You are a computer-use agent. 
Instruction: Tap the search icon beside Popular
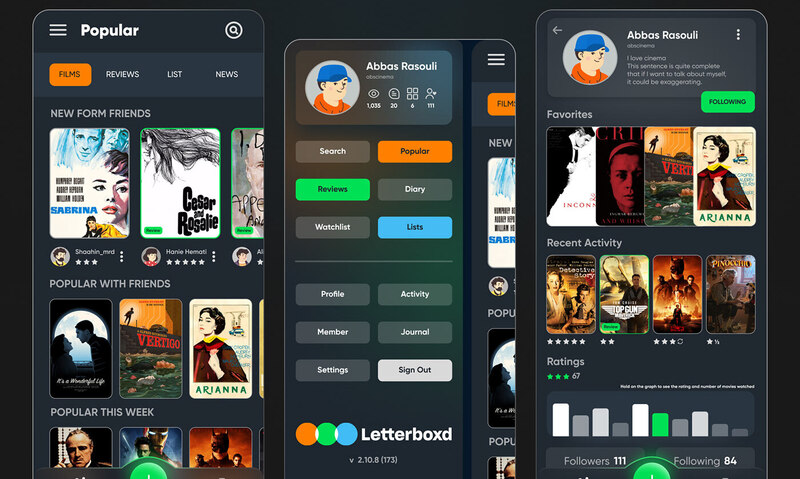pos(234,30)
